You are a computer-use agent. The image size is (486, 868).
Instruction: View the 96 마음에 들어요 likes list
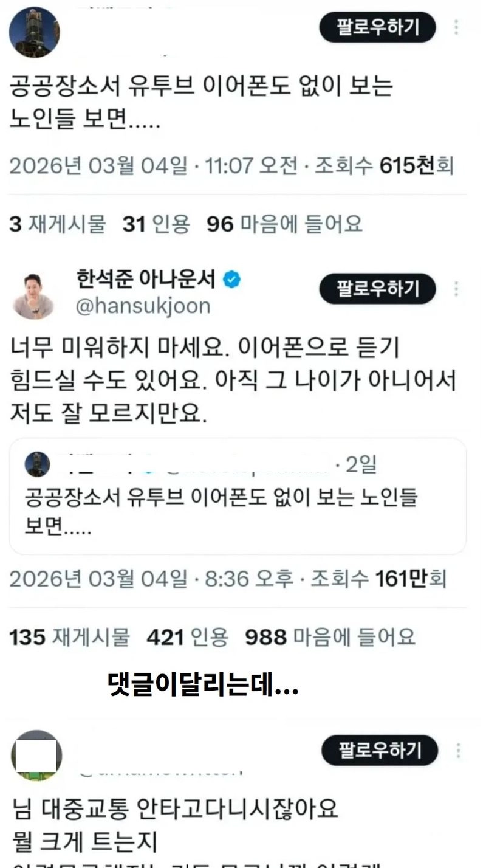coord(284,225)
